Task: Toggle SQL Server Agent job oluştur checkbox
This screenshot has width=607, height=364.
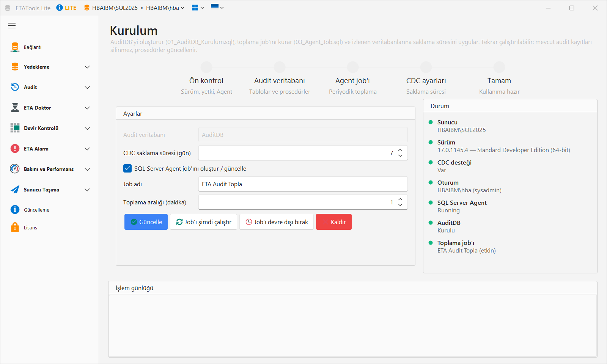Action: pyautogui.click(x=127, y=168)
